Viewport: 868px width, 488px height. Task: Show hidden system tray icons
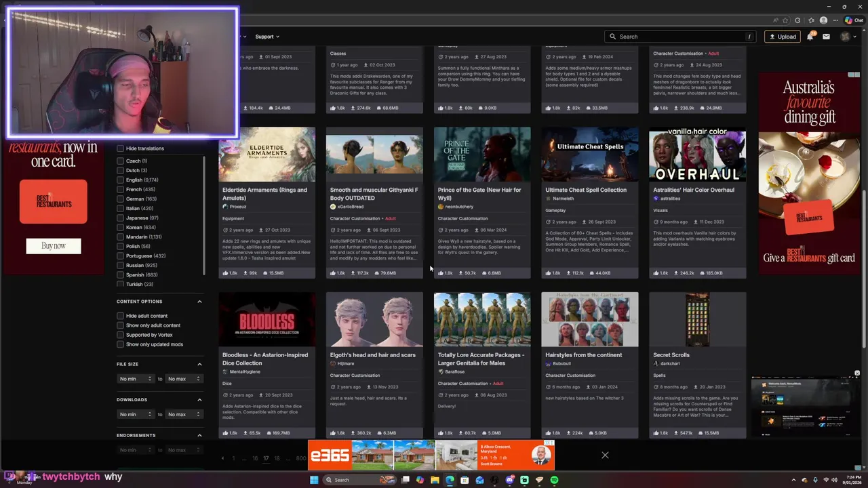point(792,480)
